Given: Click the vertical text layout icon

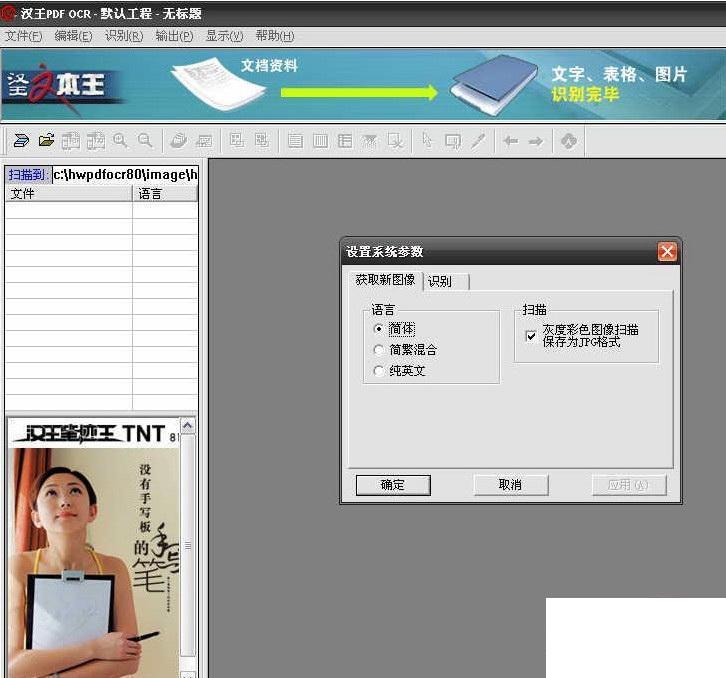Looking at the screenshot, I should (320, 141).
